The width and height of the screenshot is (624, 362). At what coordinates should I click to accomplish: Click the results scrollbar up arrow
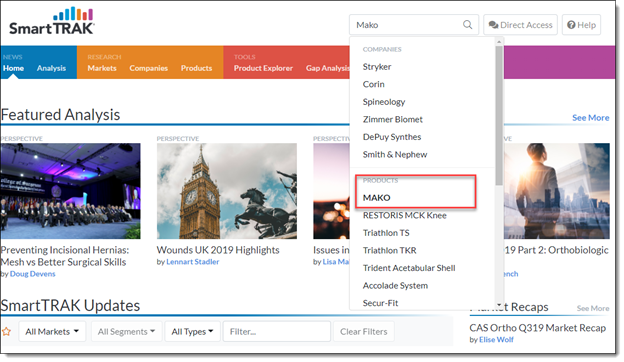[x=499, y=41]
